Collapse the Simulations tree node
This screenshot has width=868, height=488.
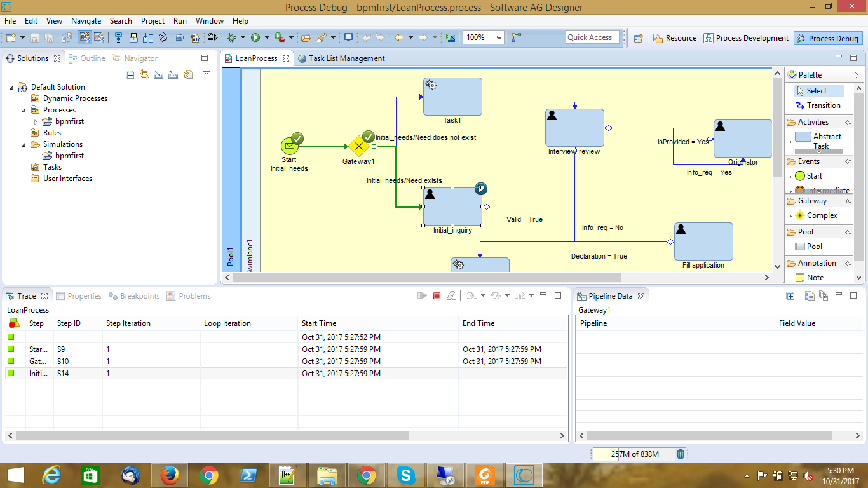(x=24, y=144)
